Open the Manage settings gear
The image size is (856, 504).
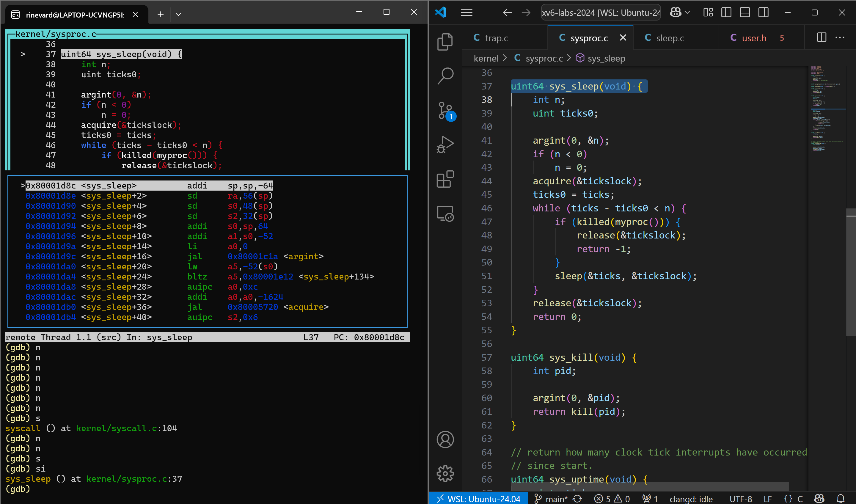[445, 473]
